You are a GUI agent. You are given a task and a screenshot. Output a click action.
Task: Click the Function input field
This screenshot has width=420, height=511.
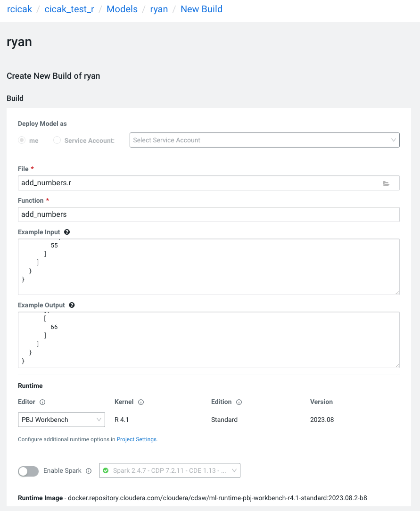tap(209, 214)
